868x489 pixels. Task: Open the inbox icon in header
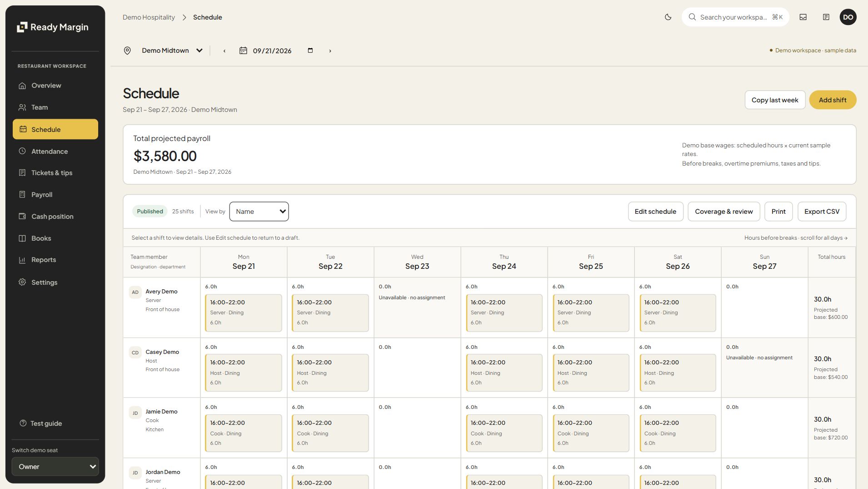[x=803, y=17]
